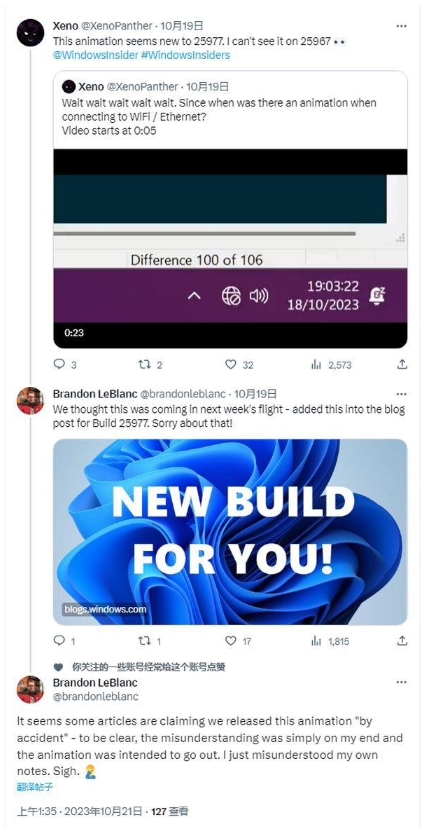Open Brandon LeBlanc's avatar on main tweet
428x835 pixels.
click(30, 689)
